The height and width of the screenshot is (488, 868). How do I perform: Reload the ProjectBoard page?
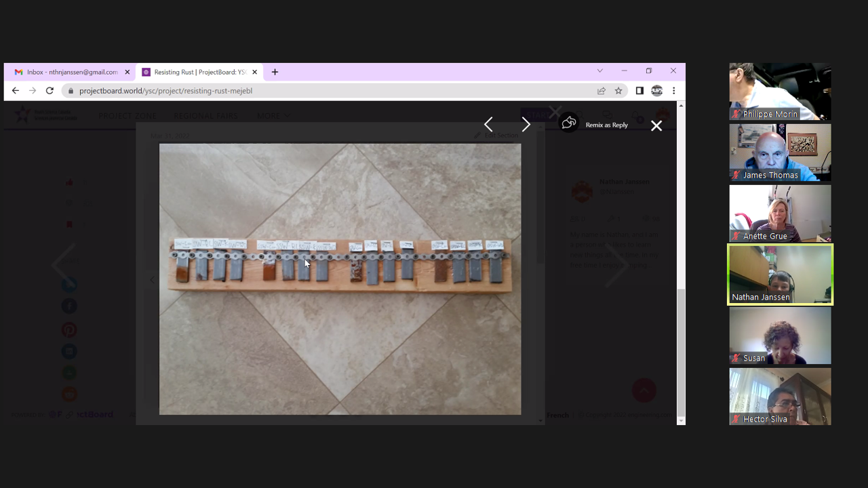tap(50, 91)
